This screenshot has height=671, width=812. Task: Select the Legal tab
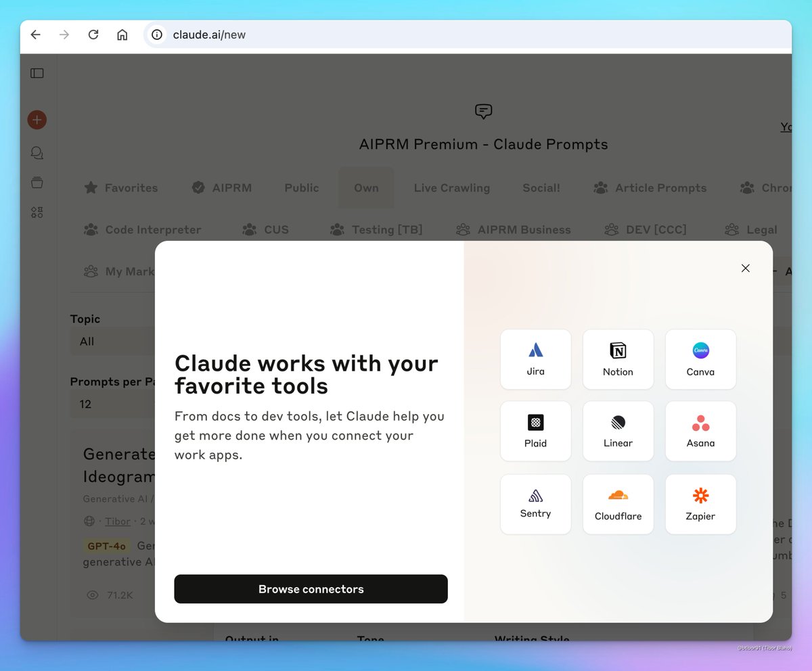click(x=751, y=230)
